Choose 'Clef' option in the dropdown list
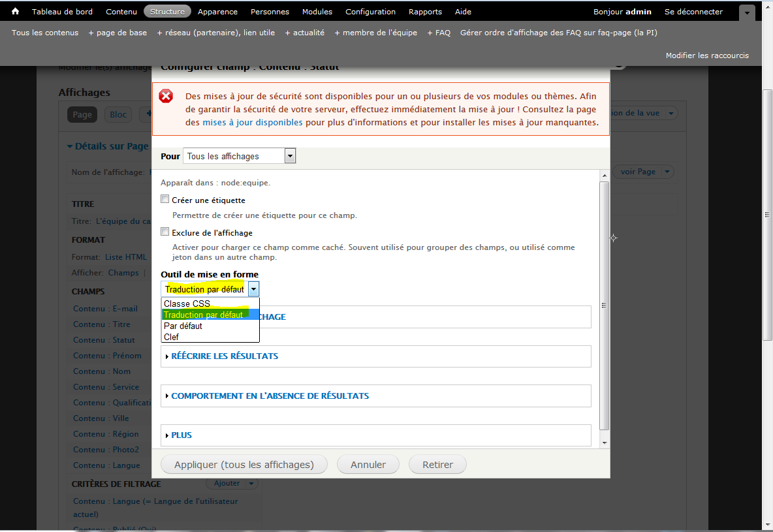 171,337
